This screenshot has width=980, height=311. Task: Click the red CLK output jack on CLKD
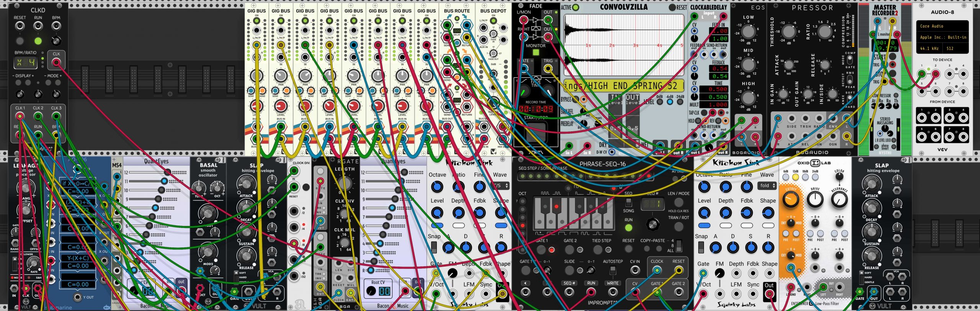[56, 62]
